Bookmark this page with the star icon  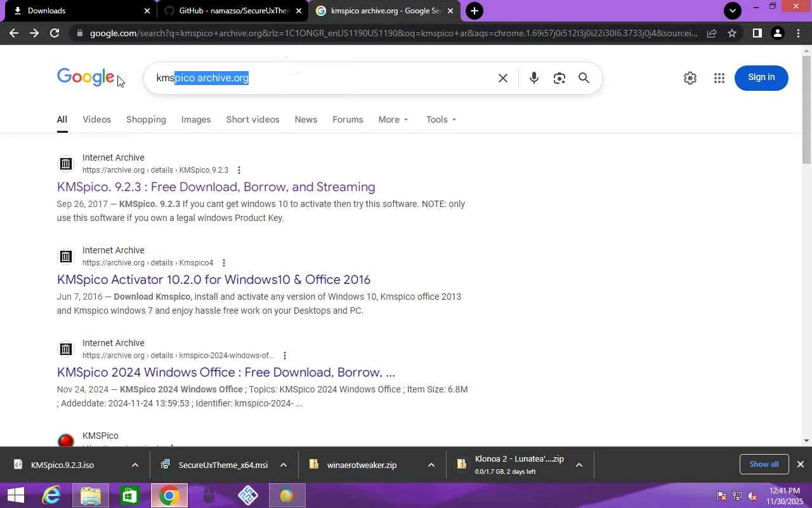click(732, 33)
